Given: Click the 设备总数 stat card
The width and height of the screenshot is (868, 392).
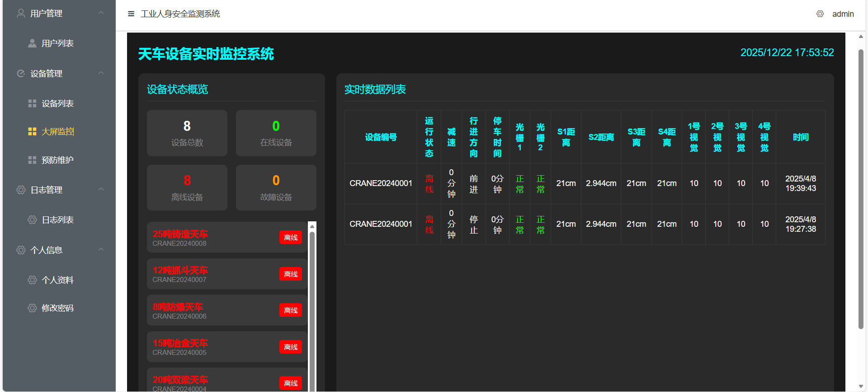Looking at the screenshot, I should [x=187, y=133].
